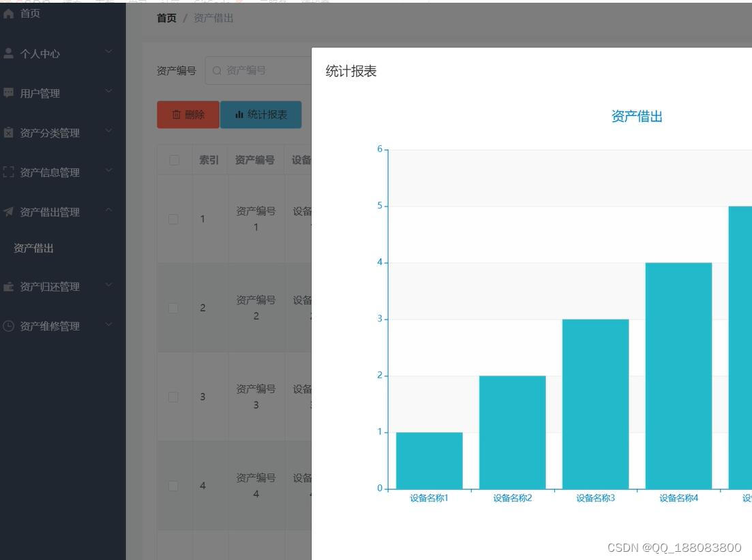Click the paper plane icon for 资产借出管理
Image resolution: width=752 pixels, height=560 pixels.
click(x=7, y=211)
